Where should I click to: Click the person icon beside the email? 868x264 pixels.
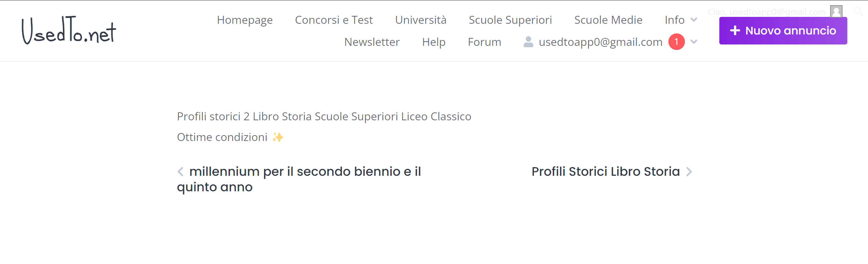tap(528, 42)
